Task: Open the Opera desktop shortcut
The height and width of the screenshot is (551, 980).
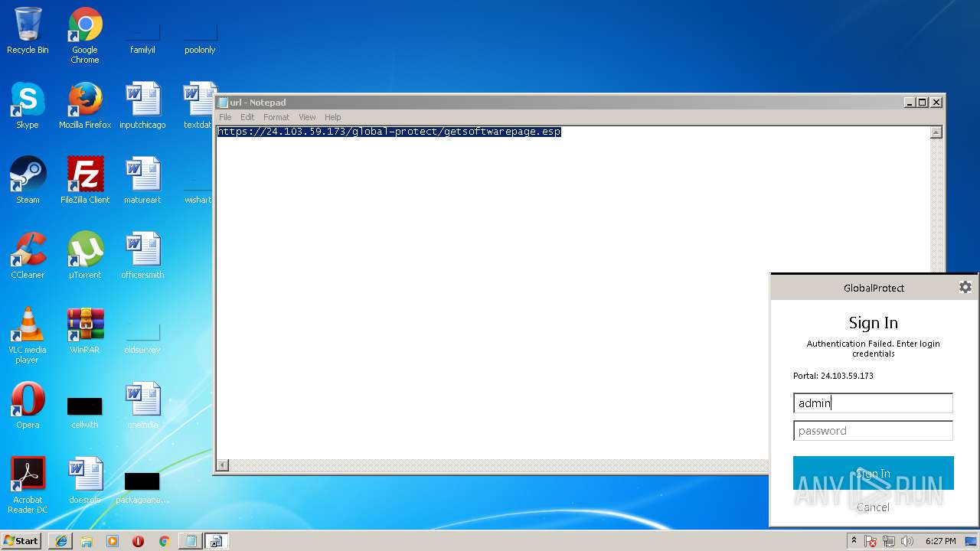Action: pos(28,406)
